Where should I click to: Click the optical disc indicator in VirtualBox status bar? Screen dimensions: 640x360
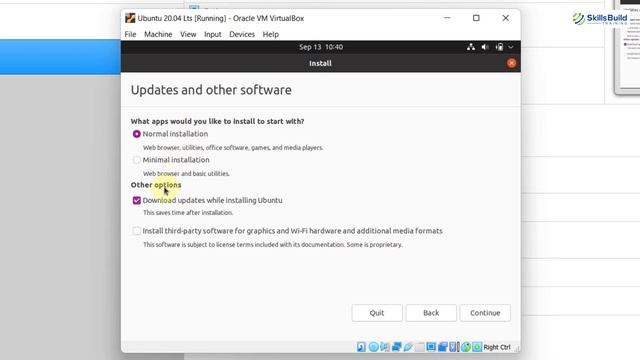coord(373,347)
